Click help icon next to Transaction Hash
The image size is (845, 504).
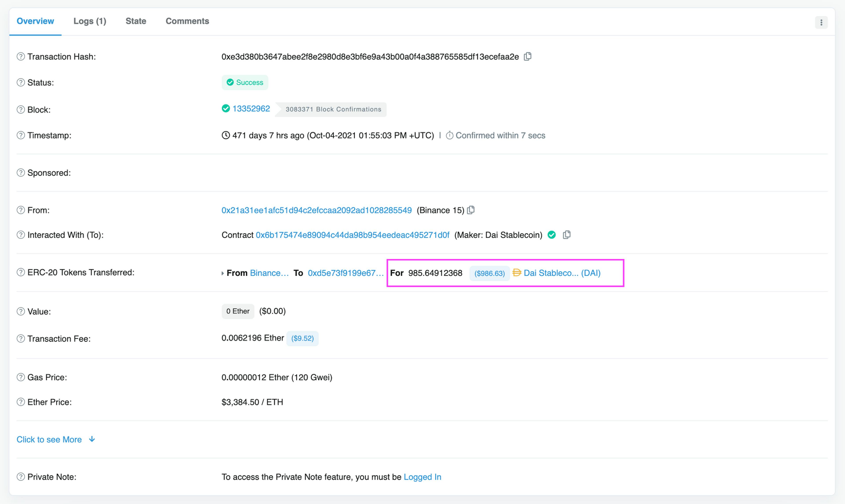21,56
